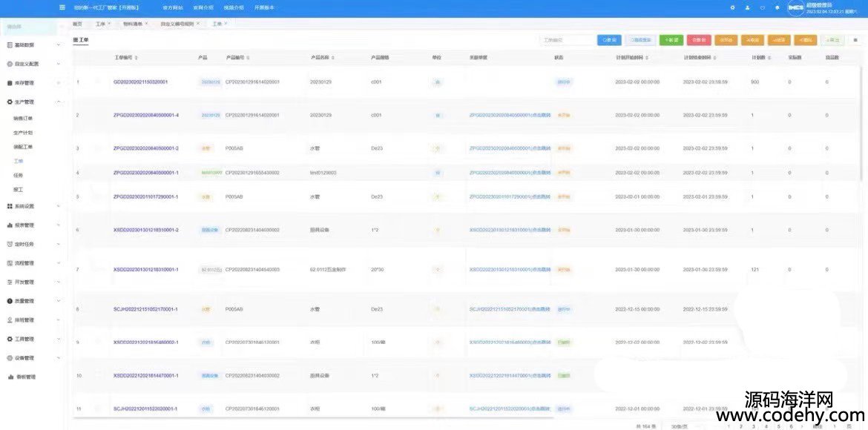Sort by the 计划结束时间 column arrows
Image resolution: width=868 pixels, height=430 pixels.
pos(714,58)
